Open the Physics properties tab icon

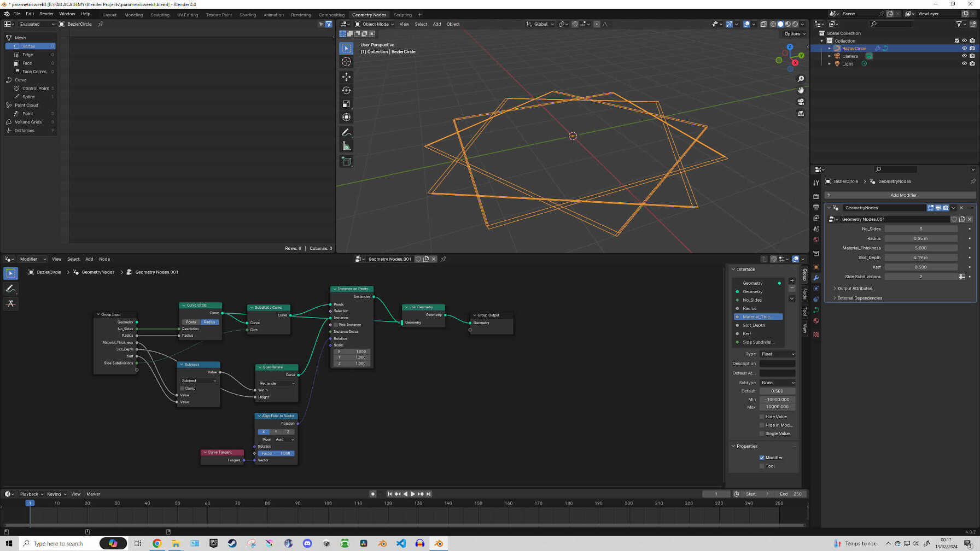tap(816, 299)
